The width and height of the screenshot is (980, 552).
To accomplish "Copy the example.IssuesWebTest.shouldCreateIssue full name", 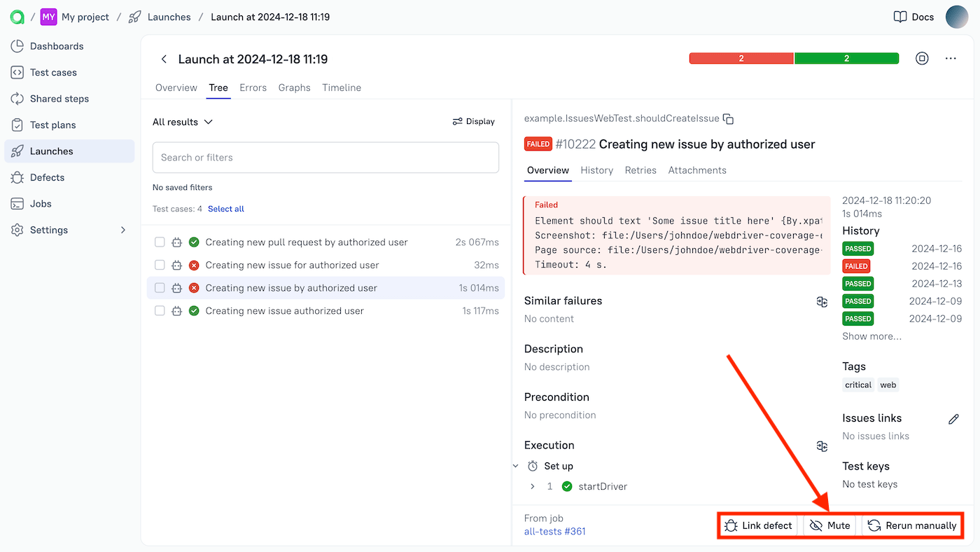I will 728,119.
